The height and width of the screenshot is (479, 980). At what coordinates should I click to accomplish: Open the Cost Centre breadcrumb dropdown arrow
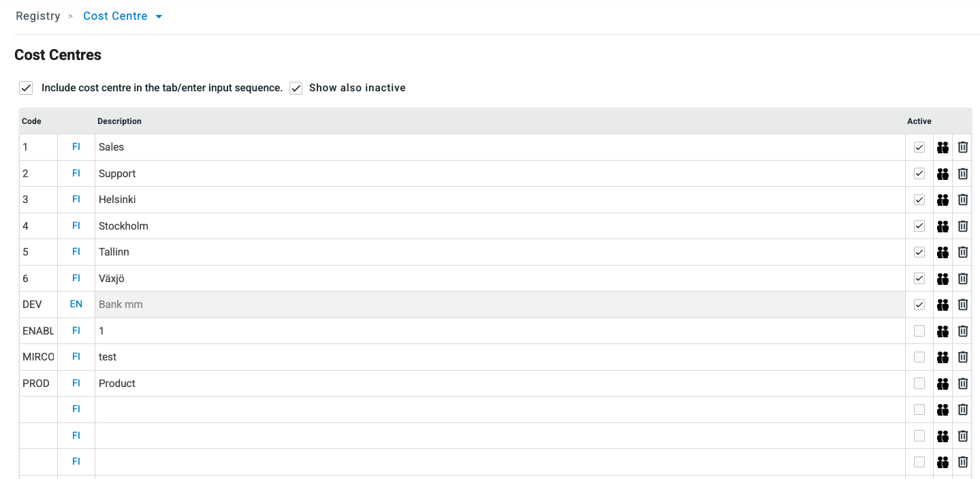click(159, 16)
